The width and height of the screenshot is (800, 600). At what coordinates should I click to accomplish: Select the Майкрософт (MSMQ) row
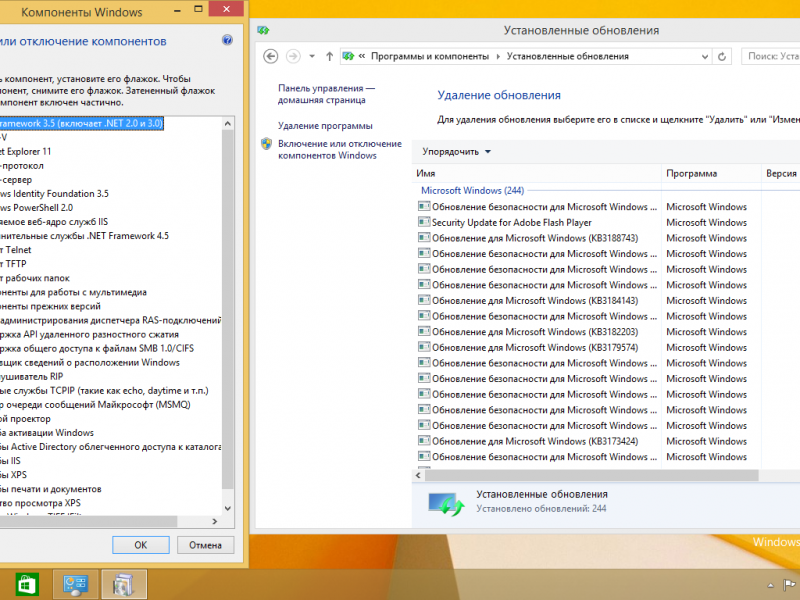tap(95, 405)
